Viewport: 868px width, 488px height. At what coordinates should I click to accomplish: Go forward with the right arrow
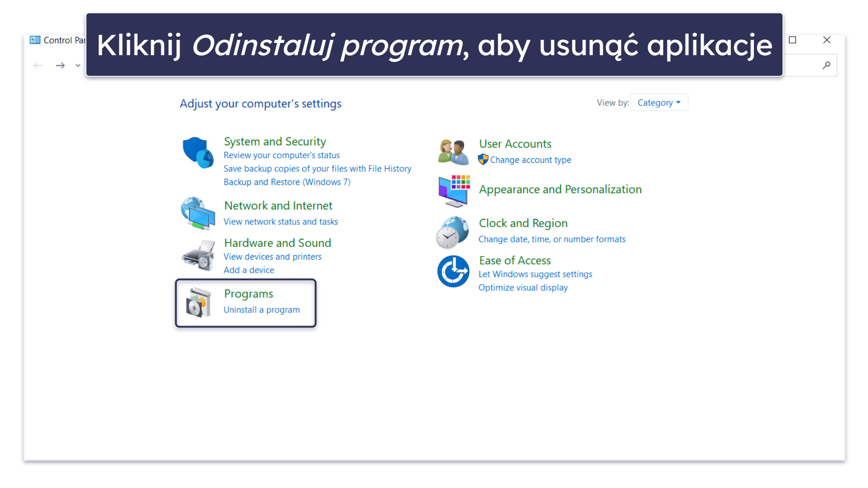60,66
